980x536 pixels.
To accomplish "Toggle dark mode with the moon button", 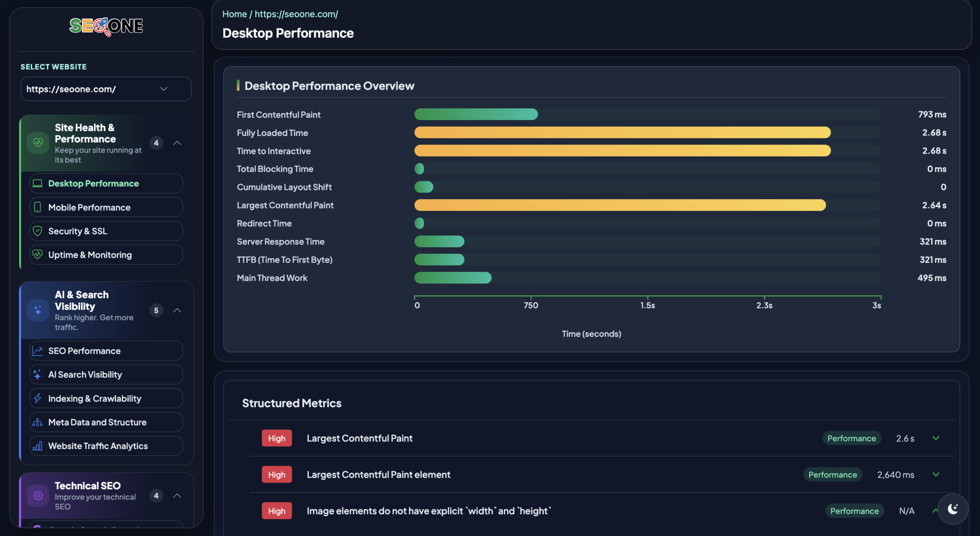I will [x=953, y=509].
